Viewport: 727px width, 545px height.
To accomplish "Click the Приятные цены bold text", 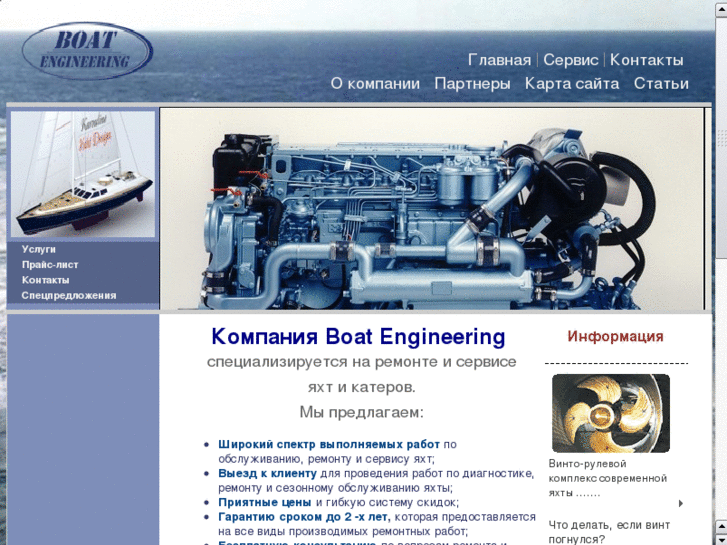I will pos(264,502).
